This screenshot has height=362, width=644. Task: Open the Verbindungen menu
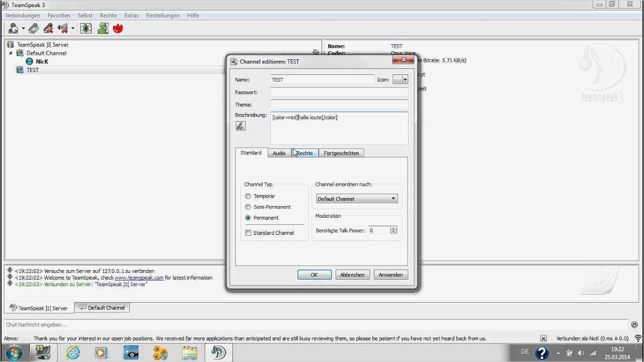tap(23, 16)
